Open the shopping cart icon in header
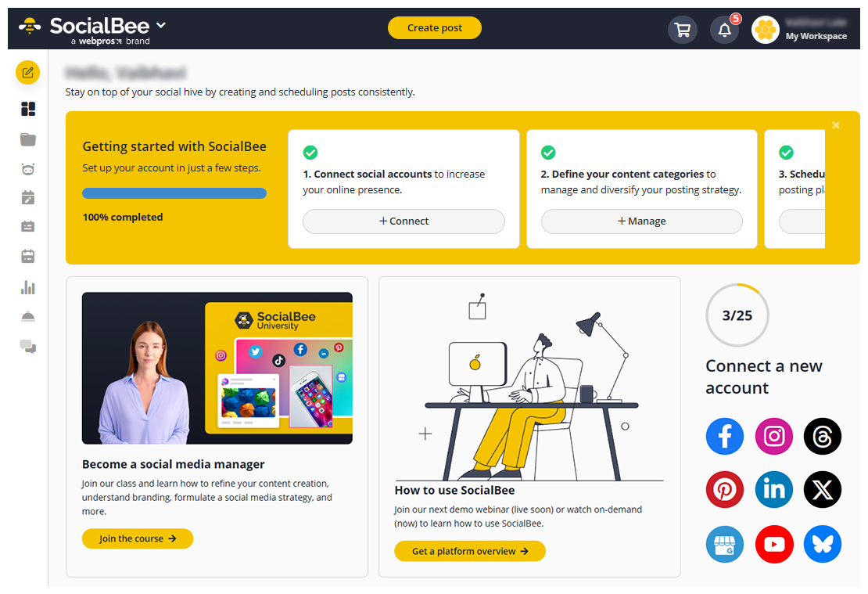Screen dimensions: 868x594 [x=683, y=30]
